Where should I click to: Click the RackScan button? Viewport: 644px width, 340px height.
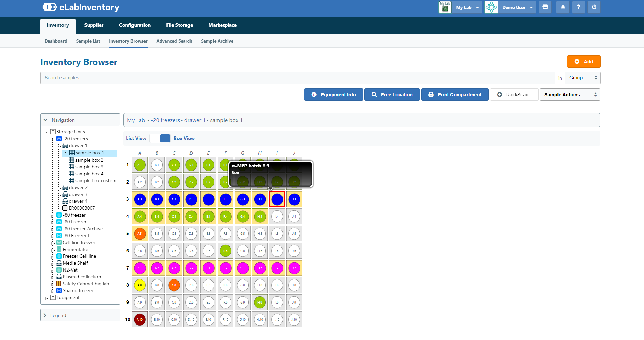[514, 95]
